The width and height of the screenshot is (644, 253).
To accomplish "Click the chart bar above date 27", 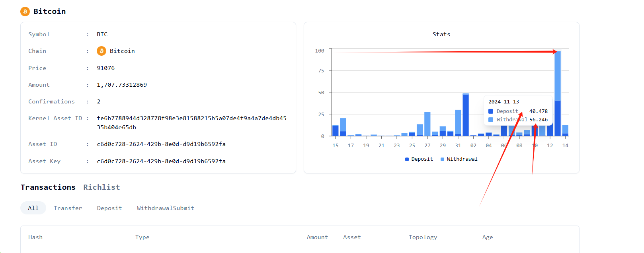I will tap(427, 124).
